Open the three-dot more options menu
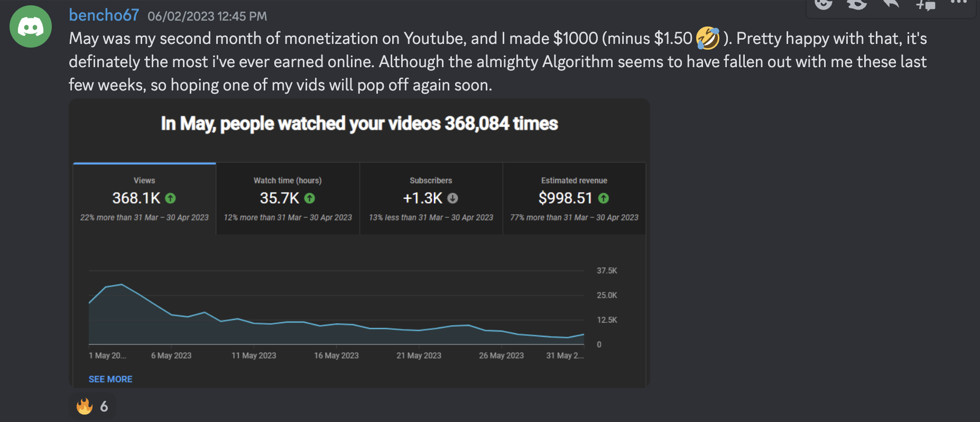Image resolution: width=980 pixels, height=422 pixels. (958, 3)
